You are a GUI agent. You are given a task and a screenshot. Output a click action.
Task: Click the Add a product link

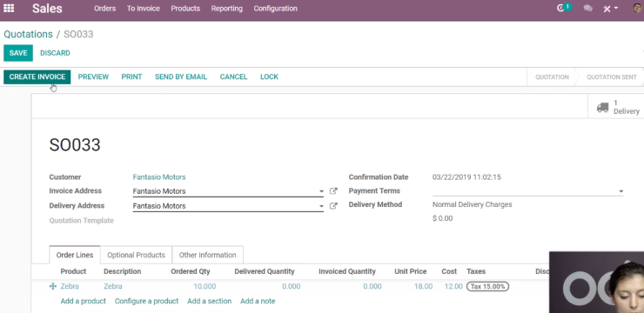point(83,301)
